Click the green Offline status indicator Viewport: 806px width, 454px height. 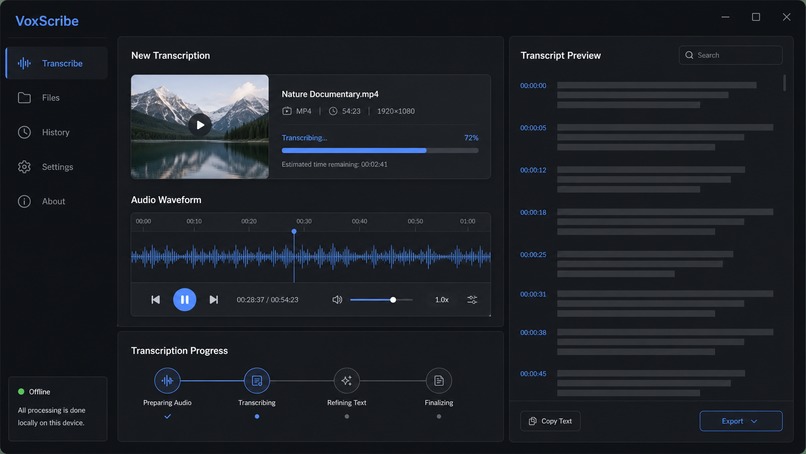21,392
